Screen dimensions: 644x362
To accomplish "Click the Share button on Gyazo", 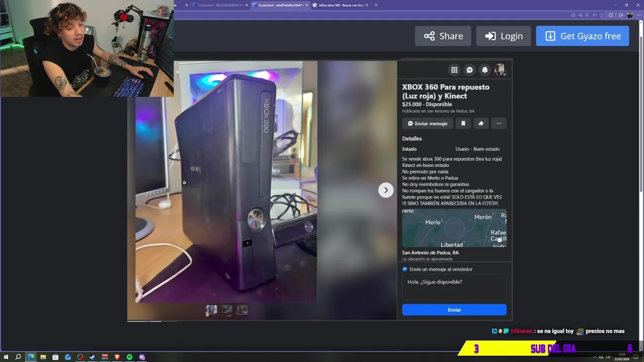I will pyautogui.click(x=443, y=36).
